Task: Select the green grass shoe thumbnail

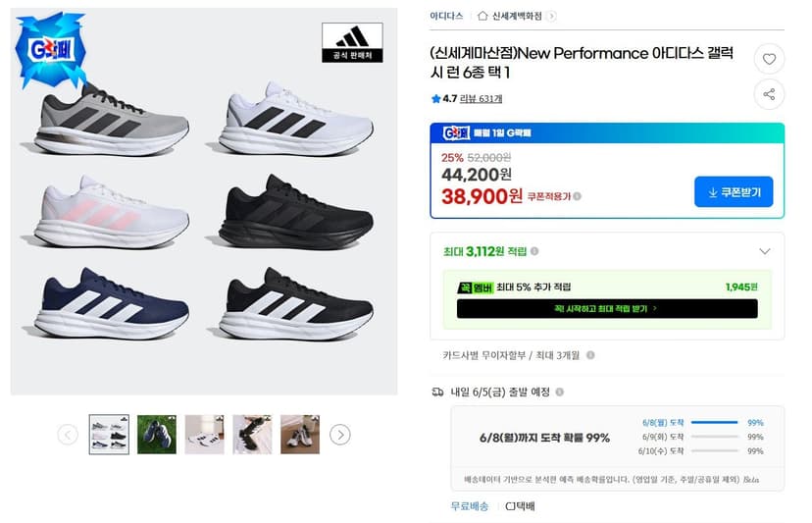Action: click(x=157, y=435)
